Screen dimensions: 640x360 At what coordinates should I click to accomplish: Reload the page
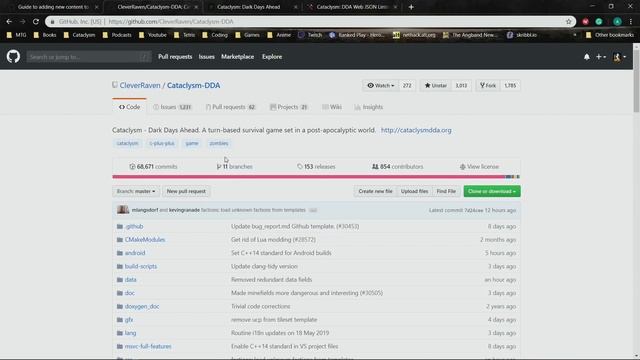click(36, 21)
